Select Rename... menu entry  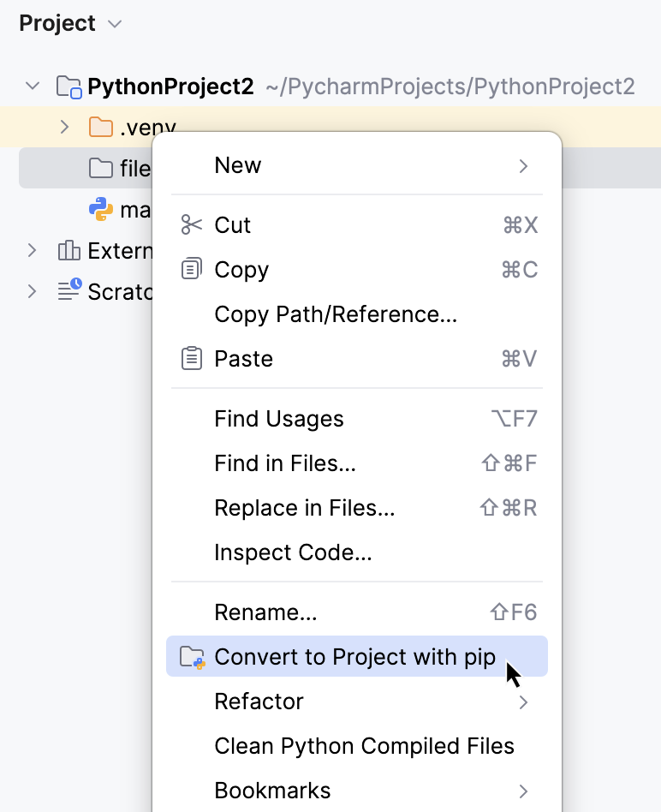click(357, 612)
